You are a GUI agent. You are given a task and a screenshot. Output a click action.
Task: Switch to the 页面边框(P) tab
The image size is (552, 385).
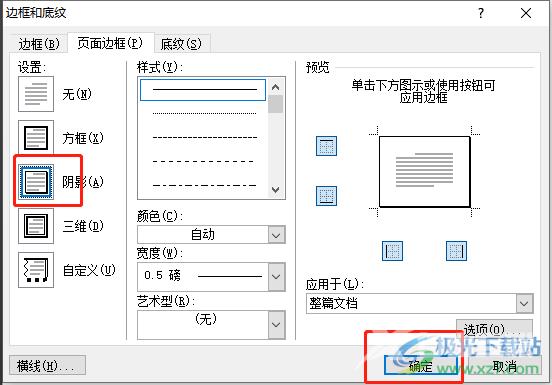[110, 43]
